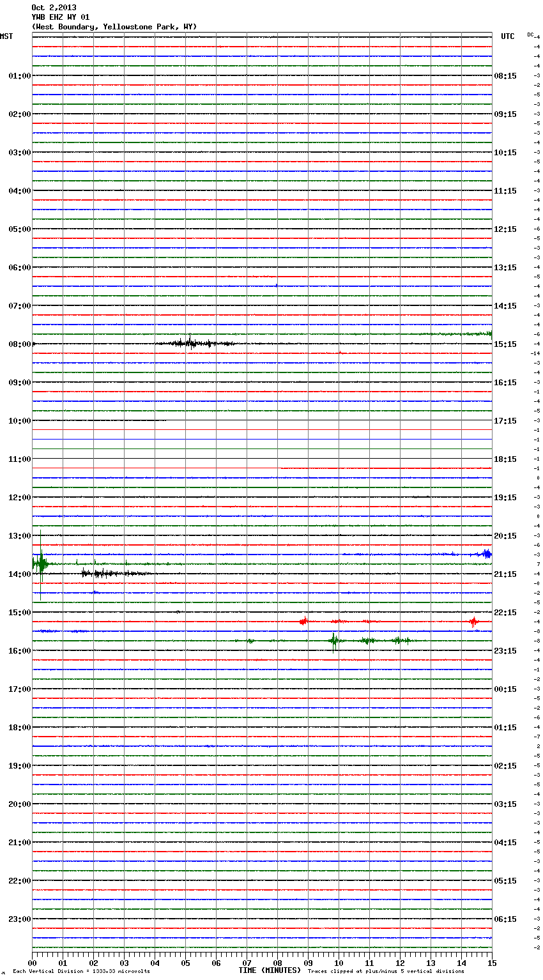
Task: Click the small blue tick near minute 8 after 06:00
Action: 276,285
